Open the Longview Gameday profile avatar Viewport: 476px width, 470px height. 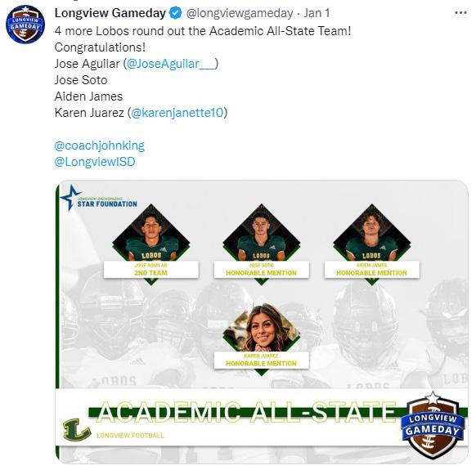click(25, 25)
